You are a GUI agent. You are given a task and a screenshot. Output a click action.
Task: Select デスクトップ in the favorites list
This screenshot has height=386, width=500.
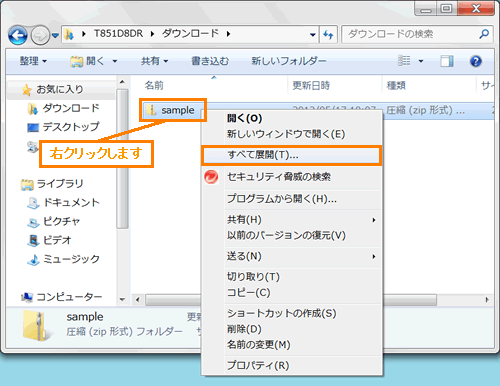(71, 127)
